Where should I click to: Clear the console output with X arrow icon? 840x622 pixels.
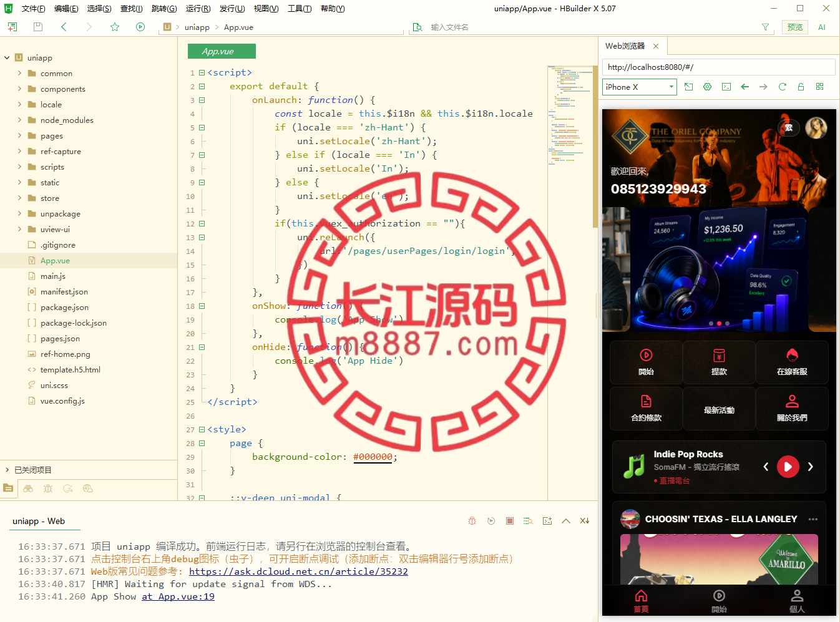pyautogui.click(x=585, y=521)
